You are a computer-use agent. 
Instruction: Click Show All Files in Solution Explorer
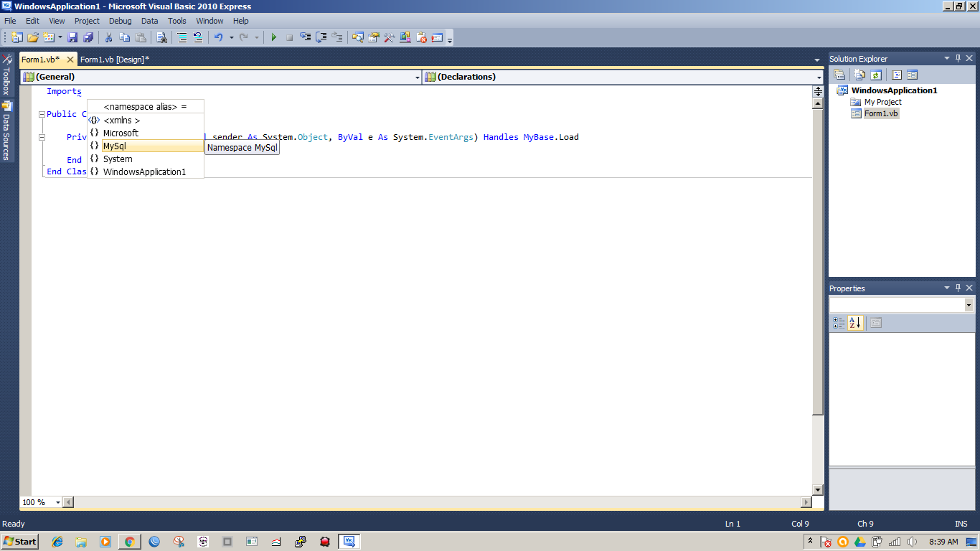pyautogui.click(x=859, y=75)
